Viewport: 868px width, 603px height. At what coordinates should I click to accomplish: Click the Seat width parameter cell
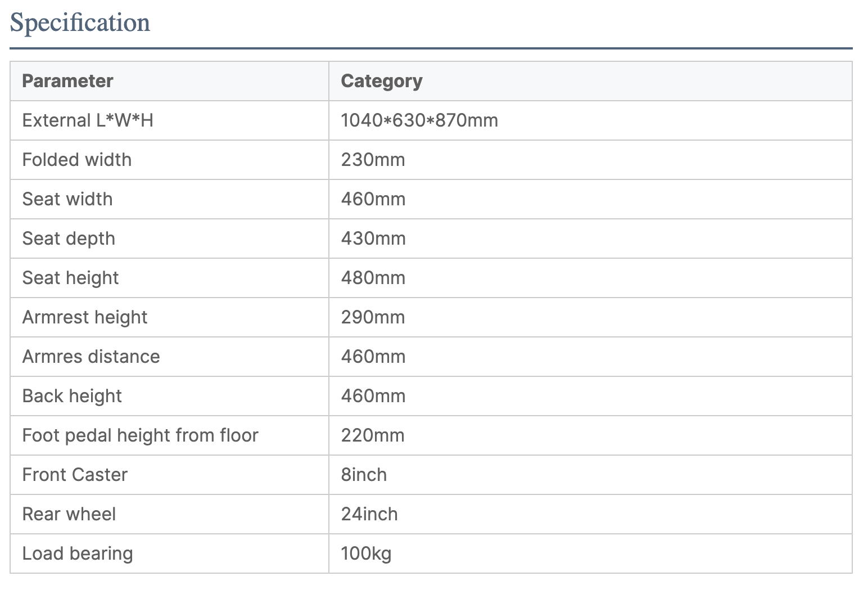(67, 199)
